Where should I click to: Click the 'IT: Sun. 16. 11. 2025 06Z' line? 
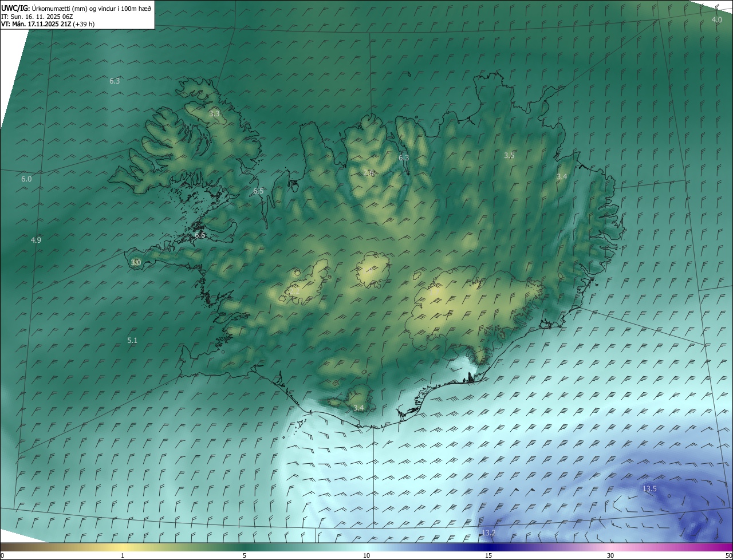click(x=37, y=16)
